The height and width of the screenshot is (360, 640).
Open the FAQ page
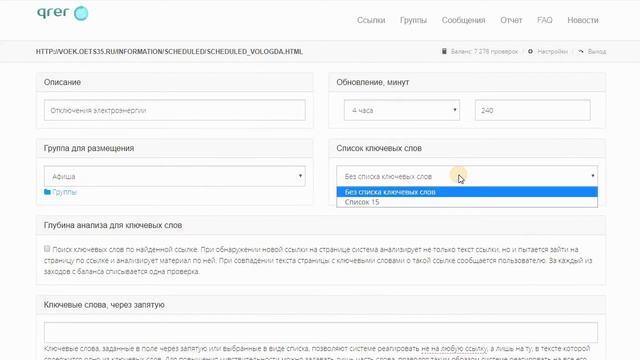coord(544,20)
